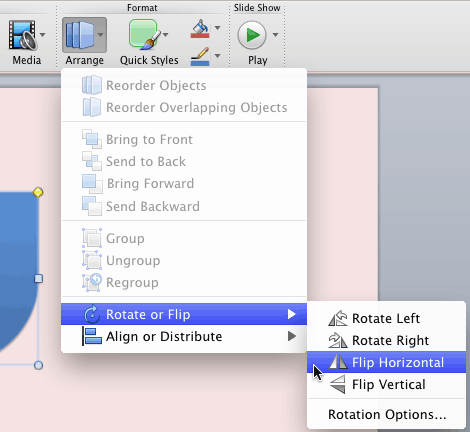The width and height of the screenshot is (470, 432).
Task: Expand the Quick Styles dropdown arrow
Action: [166, 35]
